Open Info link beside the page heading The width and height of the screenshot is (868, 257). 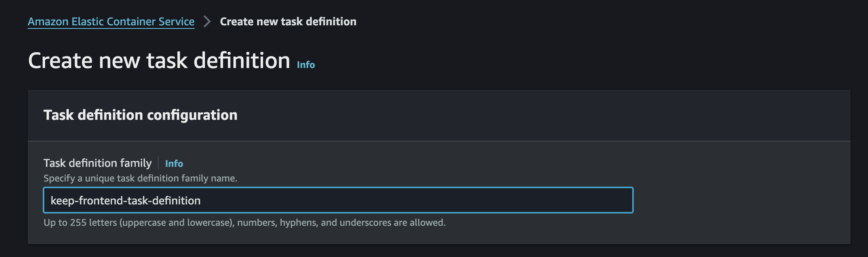(x=306, y=65)
